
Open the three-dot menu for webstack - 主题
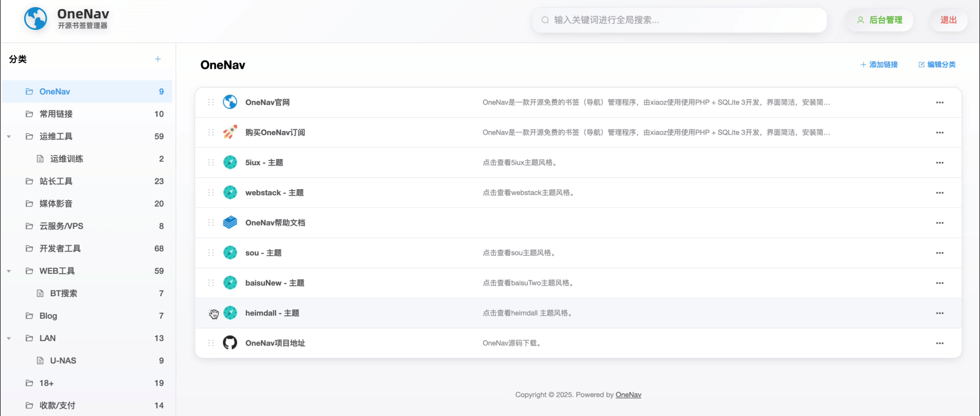pos(940,193)
